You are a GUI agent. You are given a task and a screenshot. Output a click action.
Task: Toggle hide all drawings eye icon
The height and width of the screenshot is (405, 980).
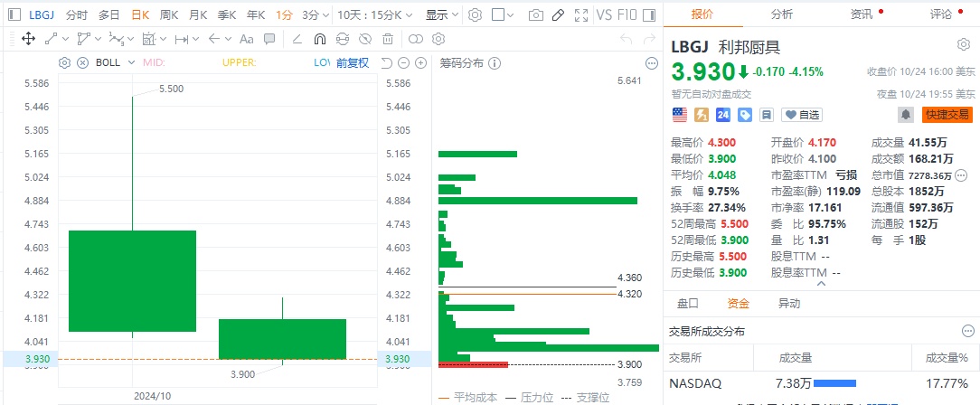(x=365, y=39)
